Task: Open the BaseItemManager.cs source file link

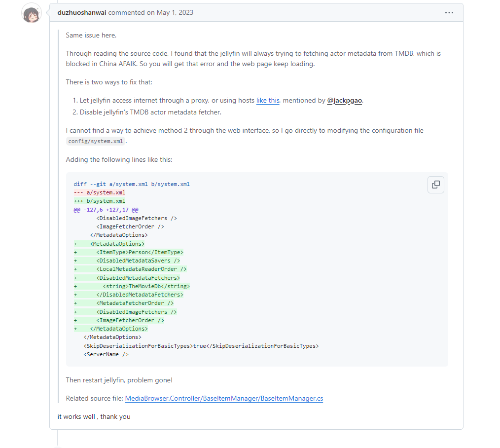Action: (224, 398)
